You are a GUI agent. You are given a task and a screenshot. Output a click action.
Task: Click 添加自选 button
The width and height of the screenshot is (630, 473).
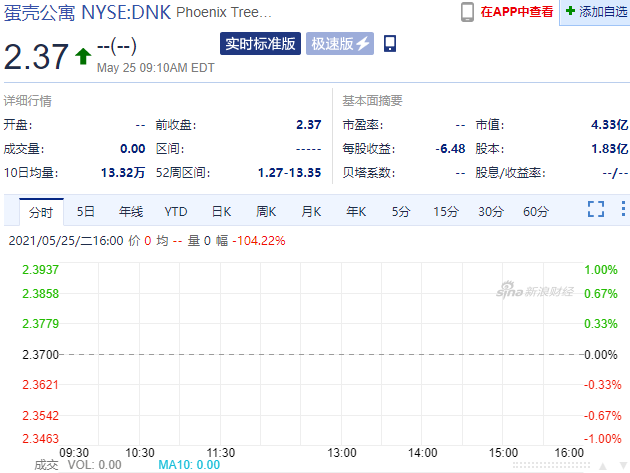(x=596, y=12)
